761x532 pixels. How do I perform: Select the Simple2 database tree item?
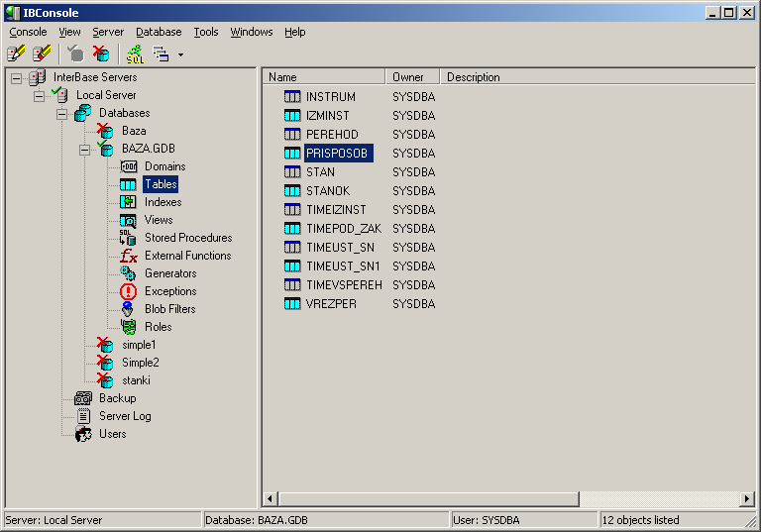click(141, 363)
